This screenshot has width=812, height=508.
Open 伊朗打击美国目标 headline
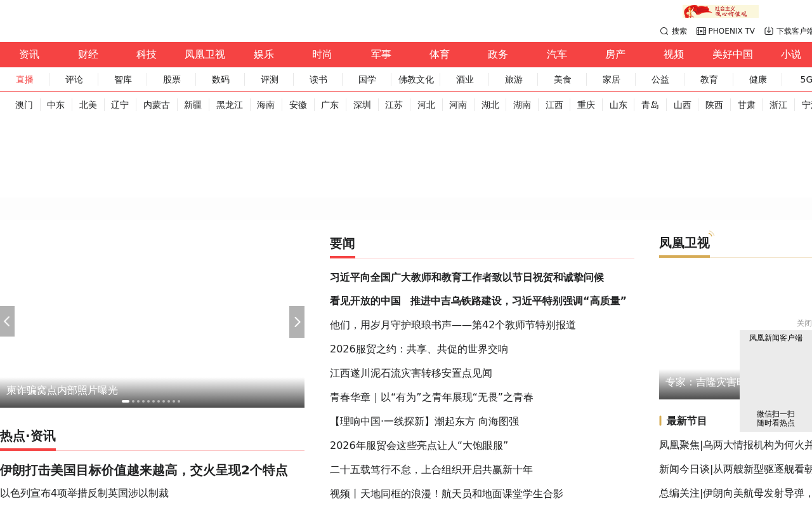144,471
